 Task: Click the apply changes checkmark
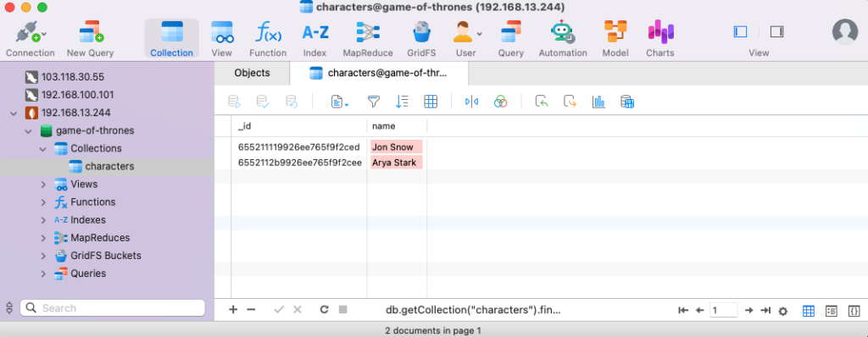pyautogui.click(x=279, y=310)
